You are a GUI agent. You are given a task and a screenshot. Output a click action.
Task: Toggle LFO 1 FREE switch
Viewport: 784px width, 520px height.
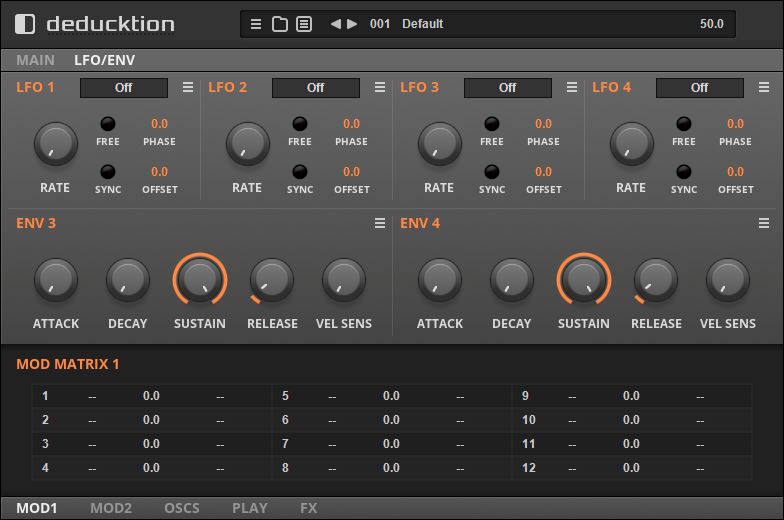pyautogui.click(x=108, y=124)
